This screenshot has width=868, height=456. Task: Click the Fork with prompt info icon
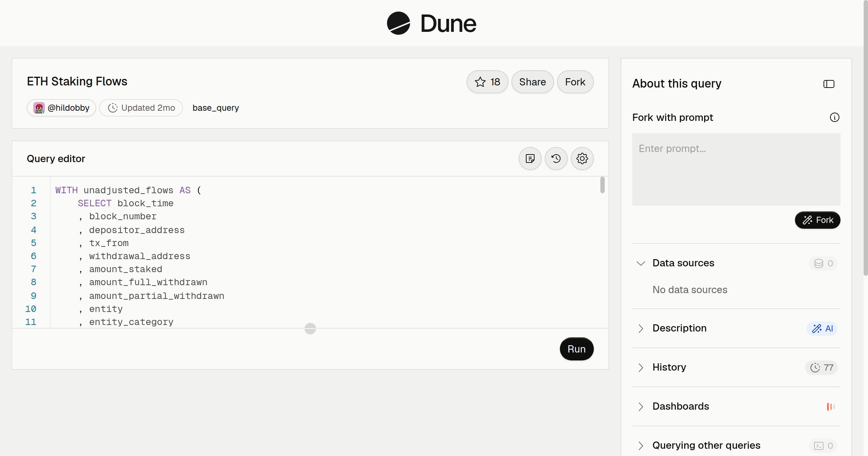[834, 117]
